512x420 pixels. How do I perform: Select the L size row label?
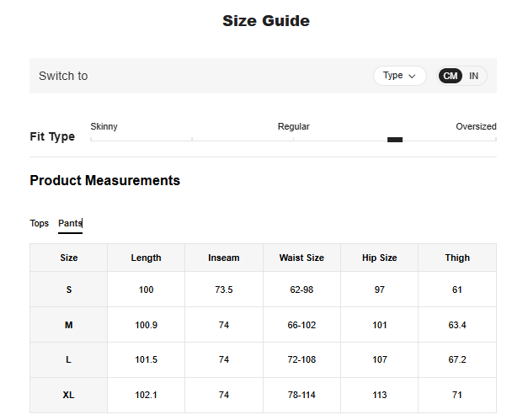pos(69,359)
